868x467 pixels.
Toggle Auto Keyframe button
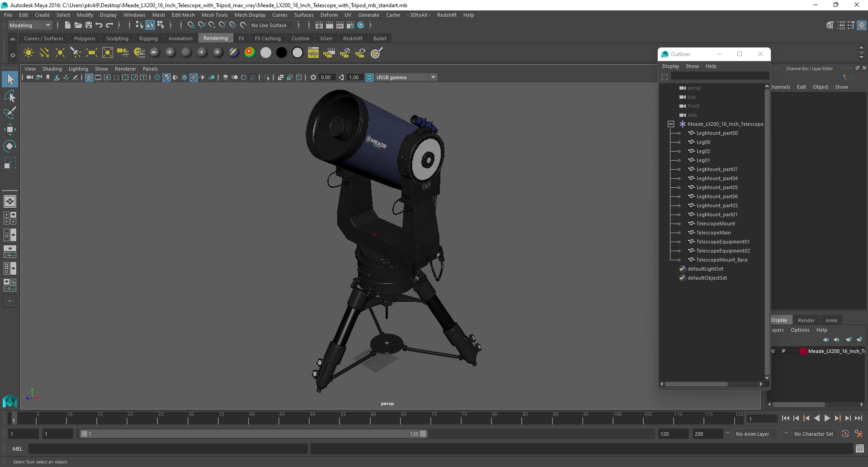tap(845, 434)
